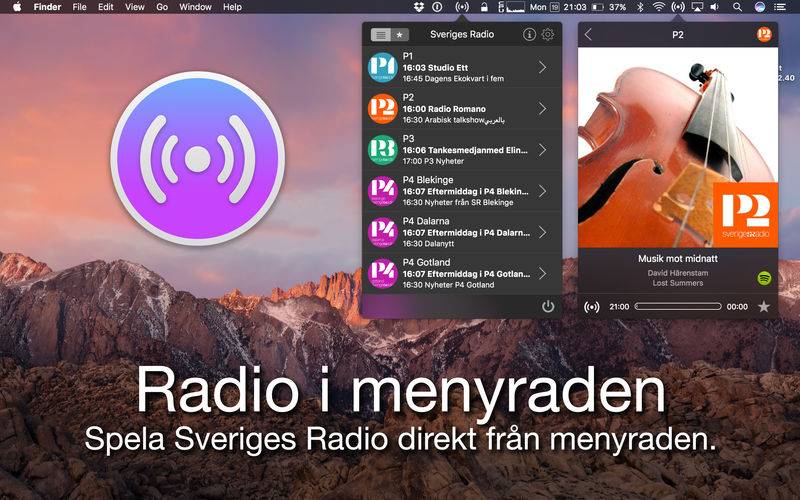Image resolution: width=800 pixels, height=500 pixels.
Task: Click the Bluetooth menu bar icon
Action: coord(641,7)
